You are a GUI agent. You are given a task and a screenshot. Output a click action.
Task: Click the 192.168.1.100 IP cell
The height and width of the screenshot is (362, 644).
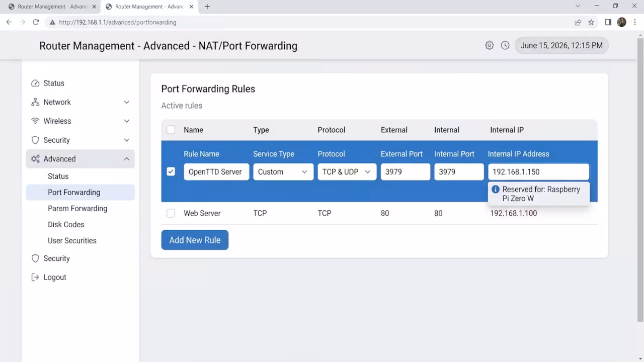514,213
